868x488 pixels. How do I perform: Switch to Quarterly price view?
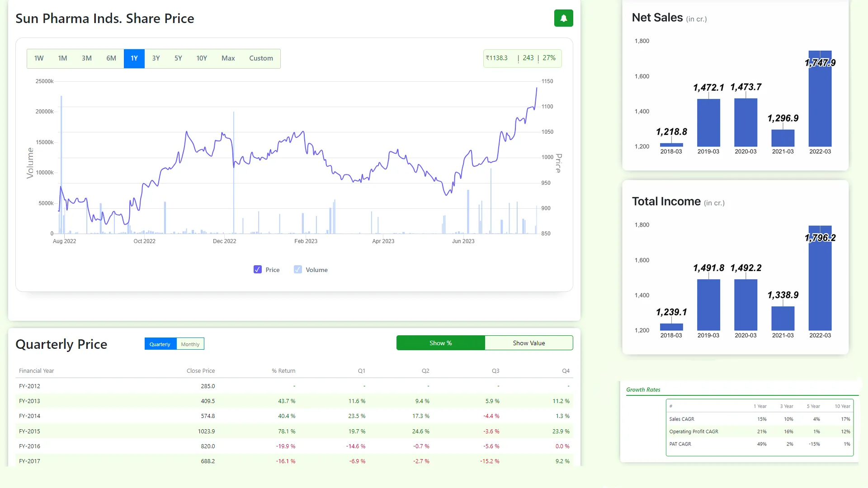[x=160, y=344]
